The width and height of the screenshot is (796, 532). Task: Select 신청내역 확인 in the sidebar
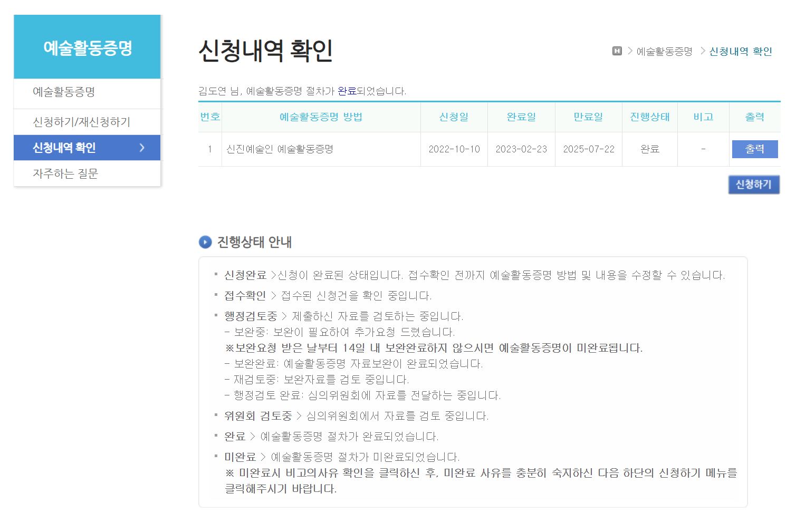[x=88, y=148]
